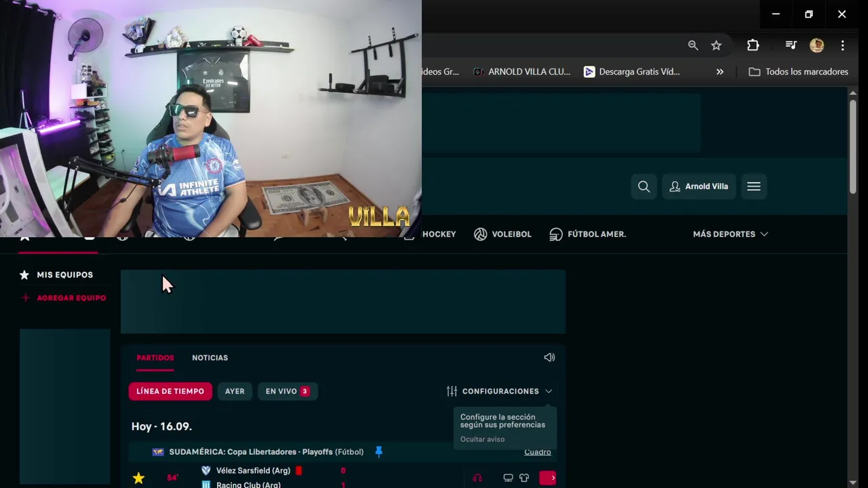868x488 pixels.
Task: Switch to the Noticias tab
Action: pyautogui.click(x=210, y=358)
